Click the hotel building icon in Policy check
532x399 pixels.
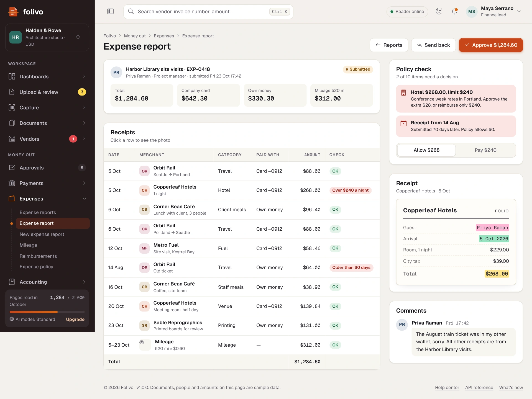pyautogui.click(x=403, y=92)
